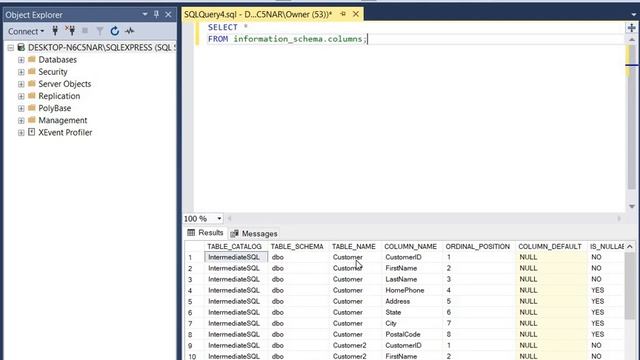Click inside the query editor after columns;
This screenshot has height=360, width=640.
click(x=367, y=39)
